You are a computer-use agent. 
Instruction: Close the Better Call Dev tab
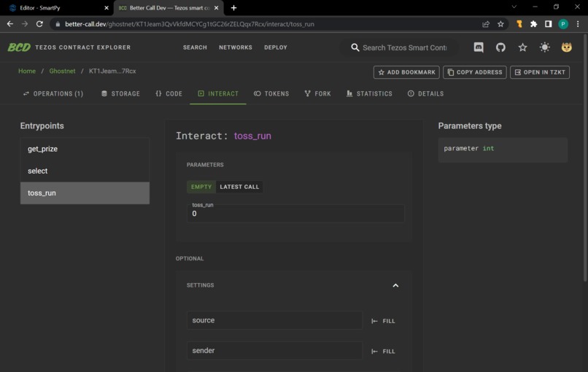217,8
